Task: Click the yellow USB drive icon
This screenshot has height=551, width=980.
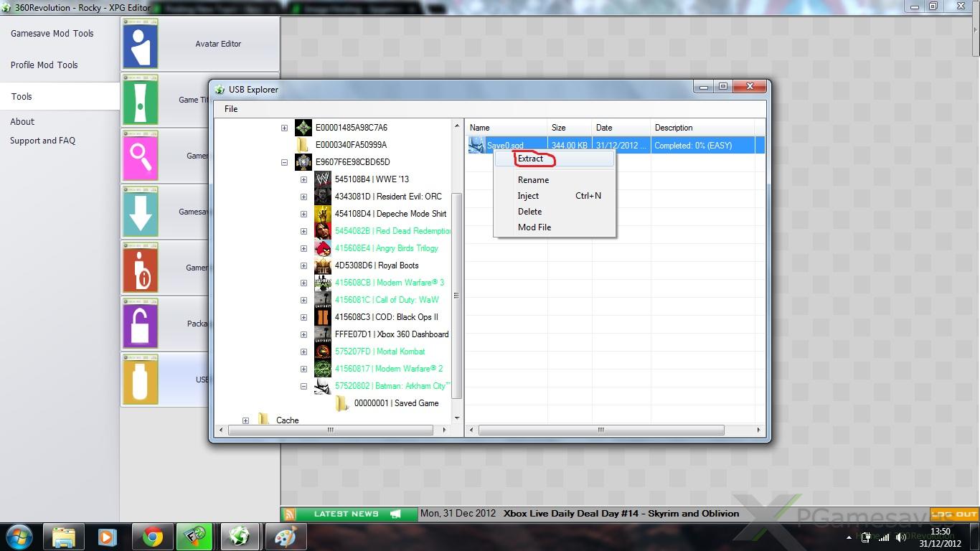Action: 140,379
